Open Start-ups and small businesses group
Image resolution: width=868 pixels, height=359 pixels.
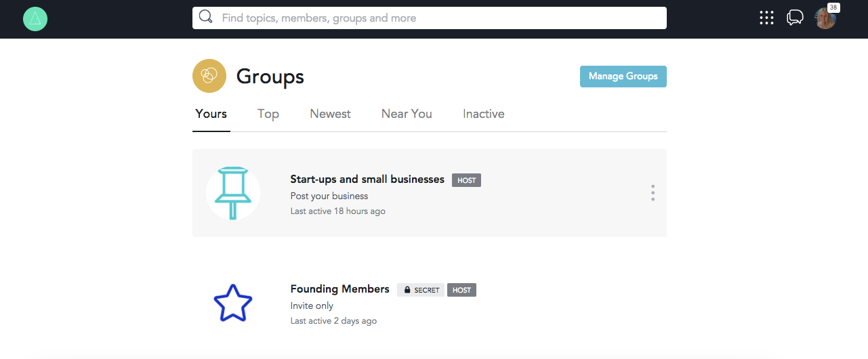367,179
